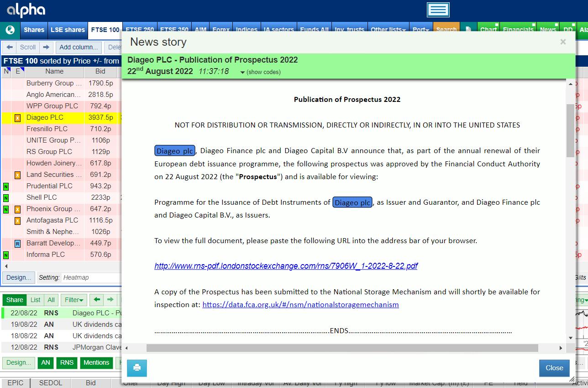
Task: Toggle the List news filter
Action: tap(36, 300)
